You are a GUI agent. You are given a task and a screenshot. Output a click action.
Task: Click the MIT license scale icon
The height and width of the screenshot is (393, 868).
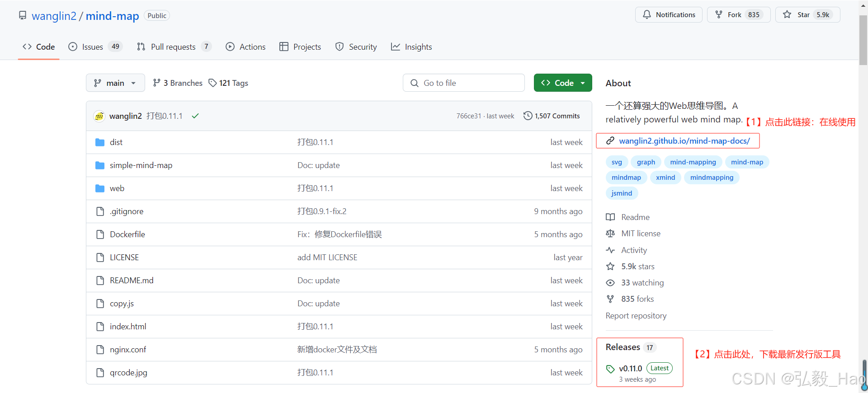[x=610, y=234]
